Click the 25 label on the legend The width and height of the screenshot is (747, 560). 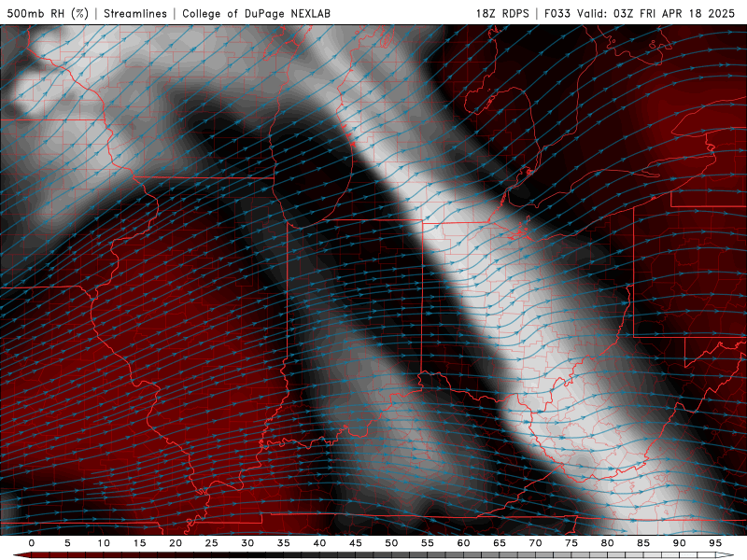point(212,543)
